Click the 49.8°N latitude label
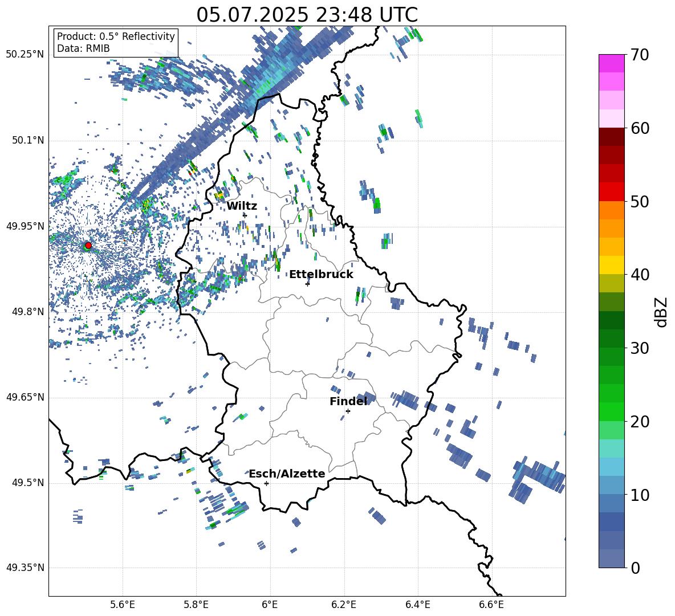Viewport: 675px width, 616px height. click(28, 312)
